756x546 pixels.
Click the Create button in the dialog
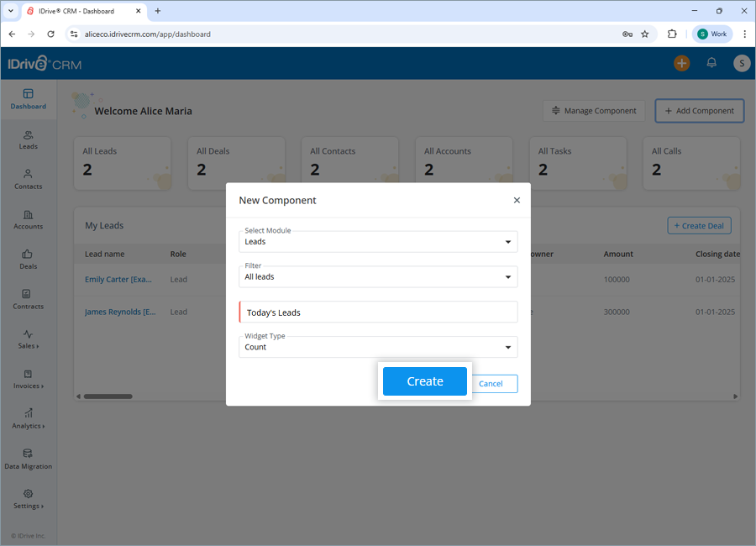(x=424, y=381)
